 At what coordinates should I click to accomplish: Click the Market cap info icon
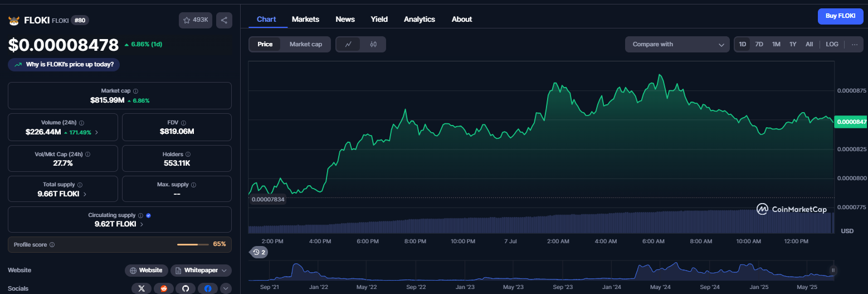[x=135, y=90]
